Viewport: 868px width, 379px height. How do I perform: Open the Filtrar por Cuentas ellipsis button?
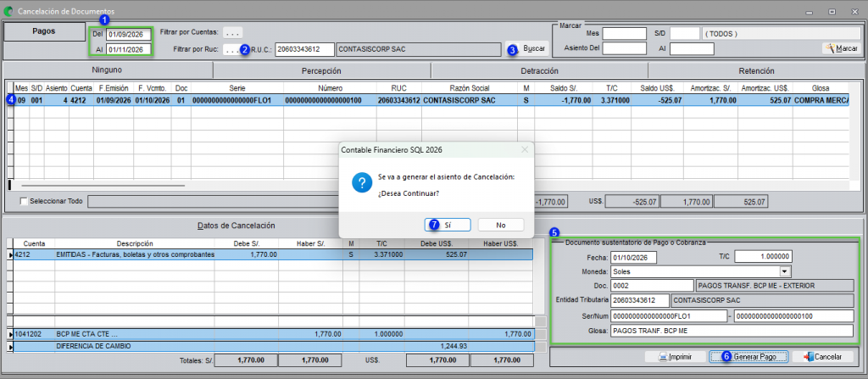pos(232,32)
